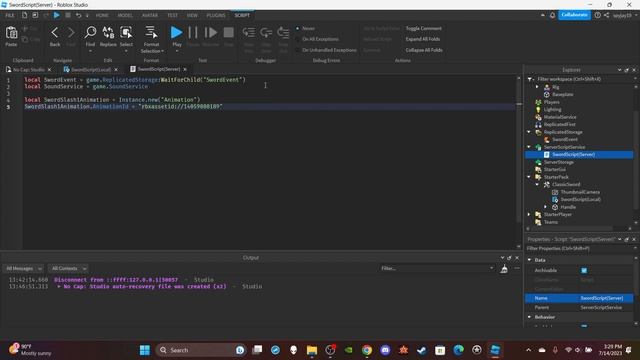
Task: Click the Format Selection icon
Action: (x=151, y=33)
